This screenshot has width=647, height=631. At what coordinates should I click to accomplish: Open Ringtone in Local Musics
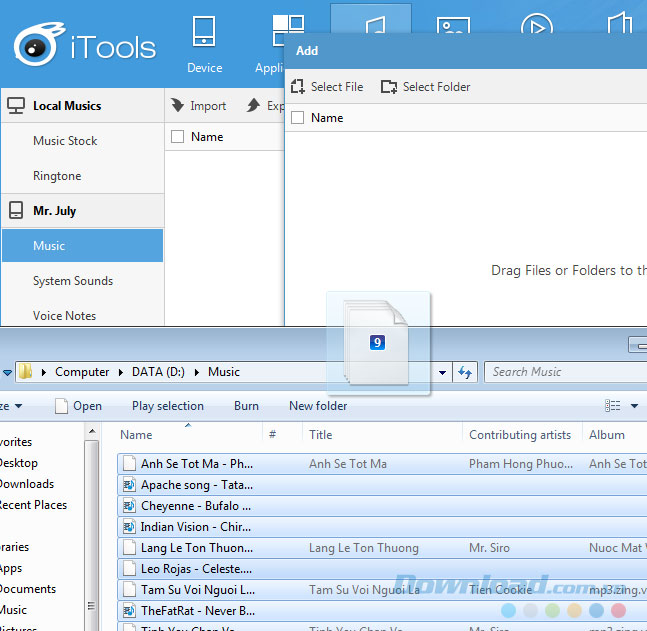(x=57, y=176)
